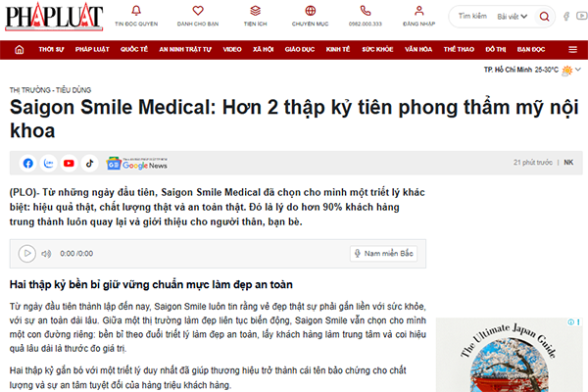The height and width of the screenshot is (392, 588).
Task: Open the header YouTube icon
Action: pyautogui.click(x=582, y=16)
